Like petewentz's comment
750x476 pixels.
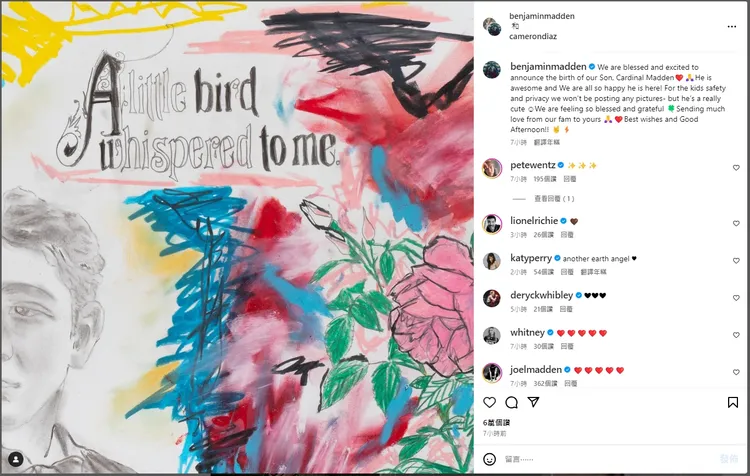[736, 168]
